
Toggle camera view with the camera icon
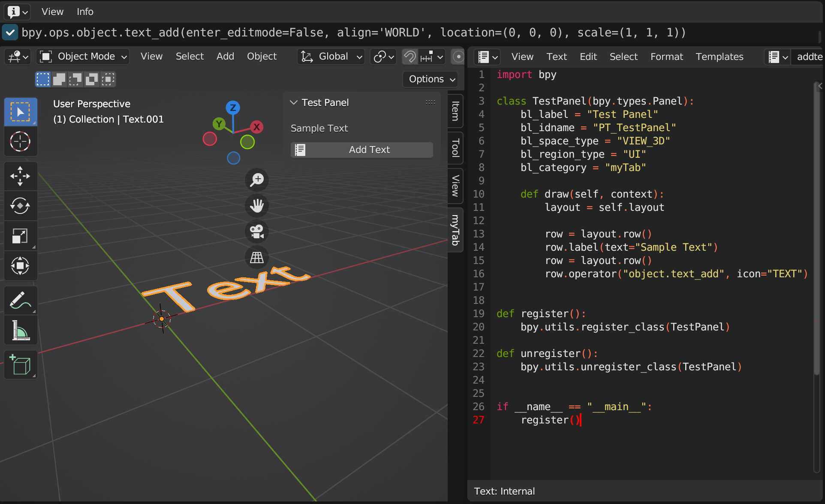(x=256, y=231)
